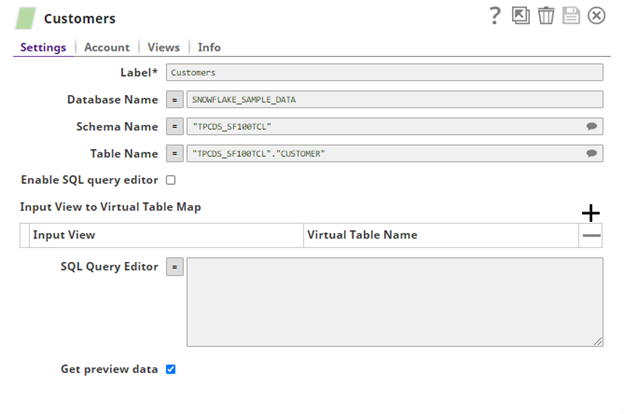Screen dimensions: 624x414
Task: Toggle expression for Table Name
Action: pos(175,154)
